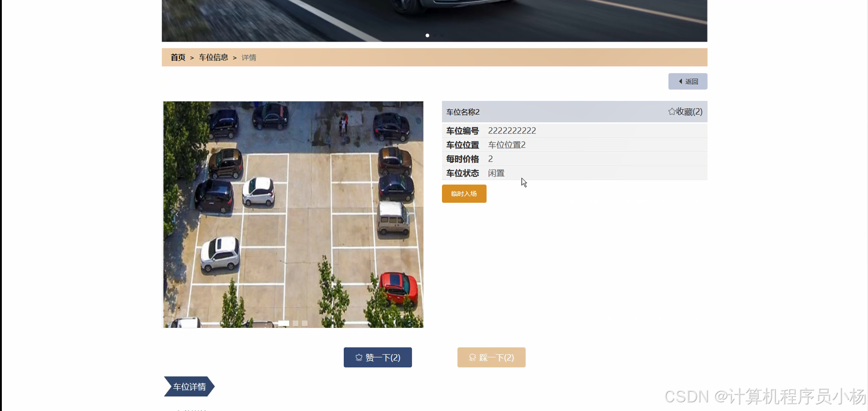The height and width of the screenshot is (411, 868).
Task: Click the 临时入场 button
Action: click(x=464, y=194)
